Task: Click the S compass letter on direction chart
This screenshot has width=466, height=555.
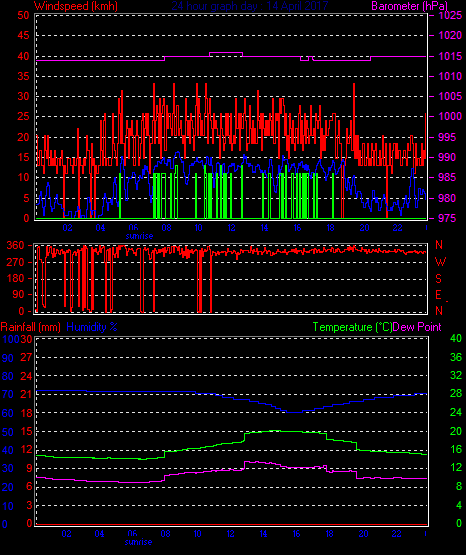Action: (x=438, y=279)
